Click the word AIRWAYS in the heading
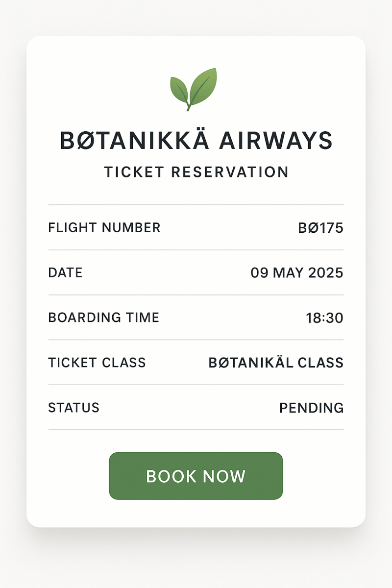This screenshot has width=392, height=588. tap(276, 141)
